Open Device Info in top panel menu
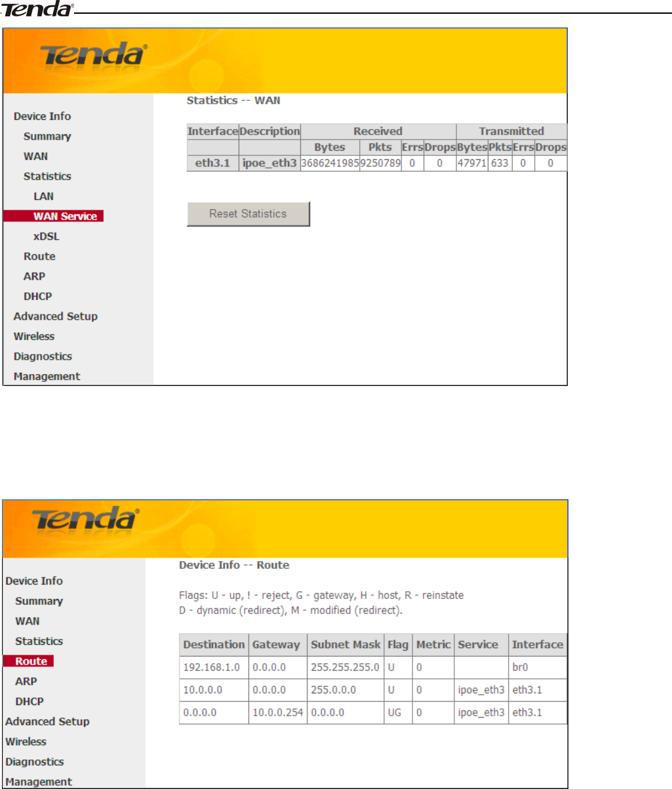 pyautogui.click(x=42, y=116)
